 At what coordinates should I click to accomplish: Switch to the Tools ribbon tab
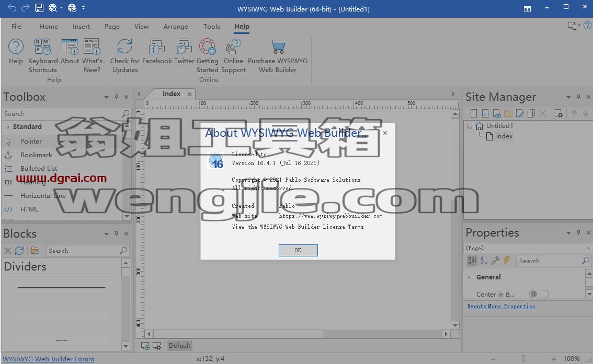point(211,27)
